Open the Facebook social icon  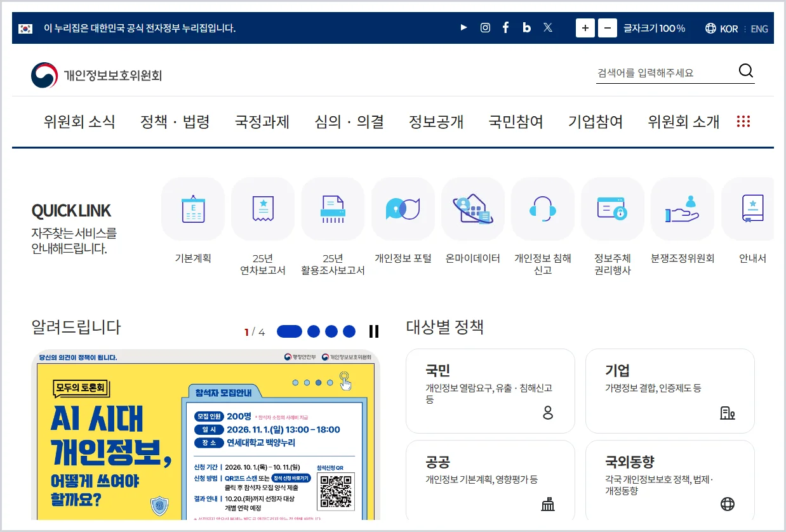(x=505, y=28)
